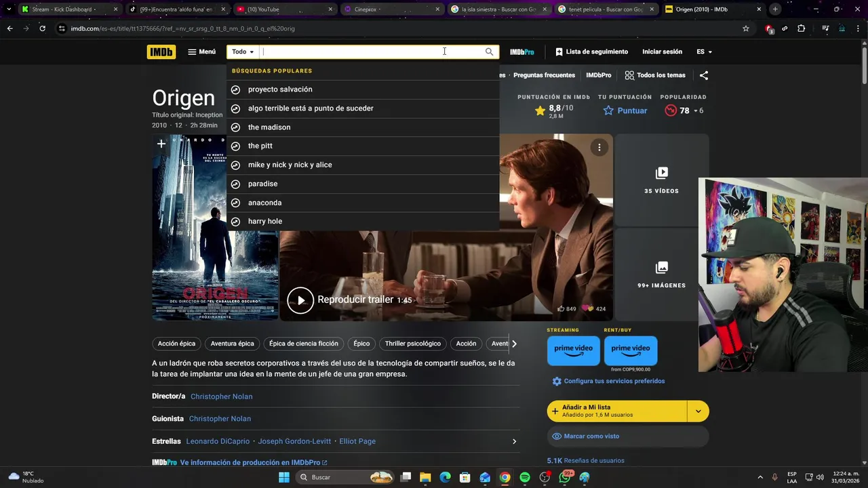Click Iniciar sesión
The image size is (868, 488).
pyautogui.click(x=663, y=52)
